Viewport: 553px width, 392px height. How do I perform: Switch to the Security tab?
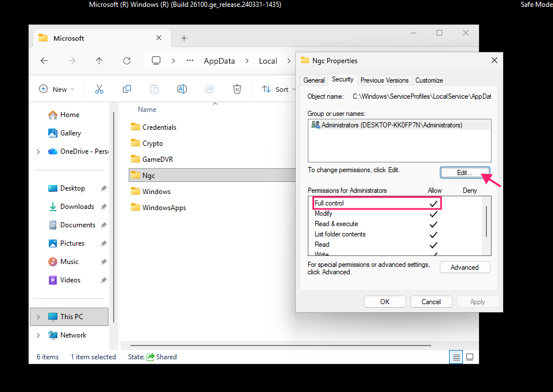[342, 79]
